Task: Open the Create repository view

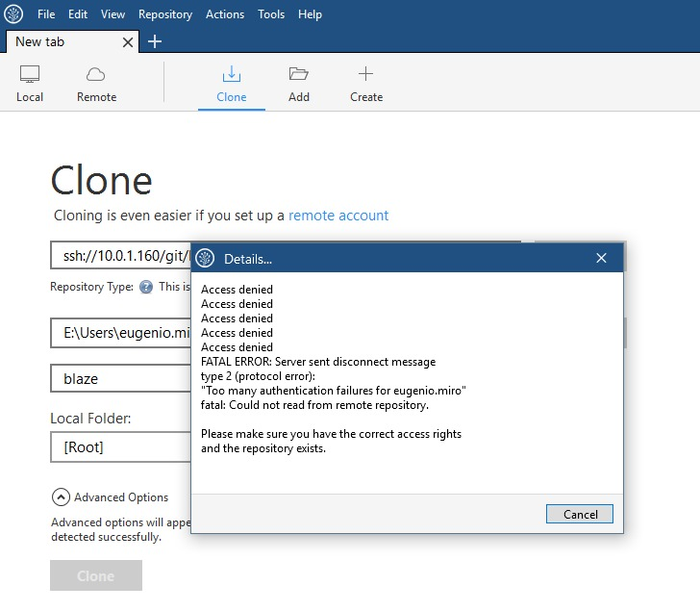Action: coord(366,84)
